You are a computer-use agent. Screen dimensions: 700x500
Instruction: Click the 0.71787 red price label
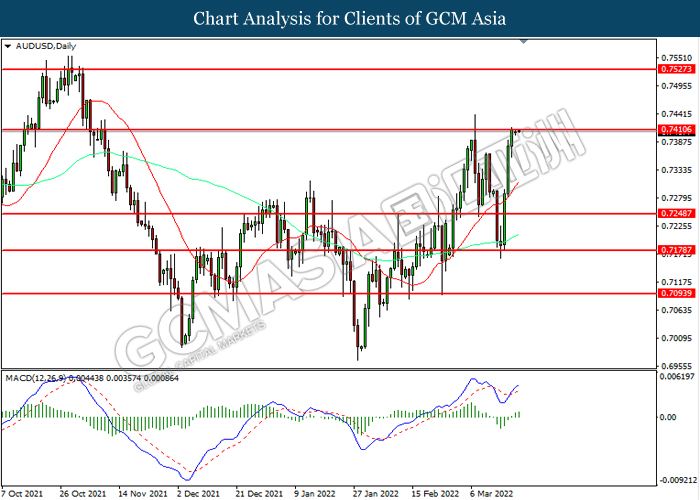point(676,250)
